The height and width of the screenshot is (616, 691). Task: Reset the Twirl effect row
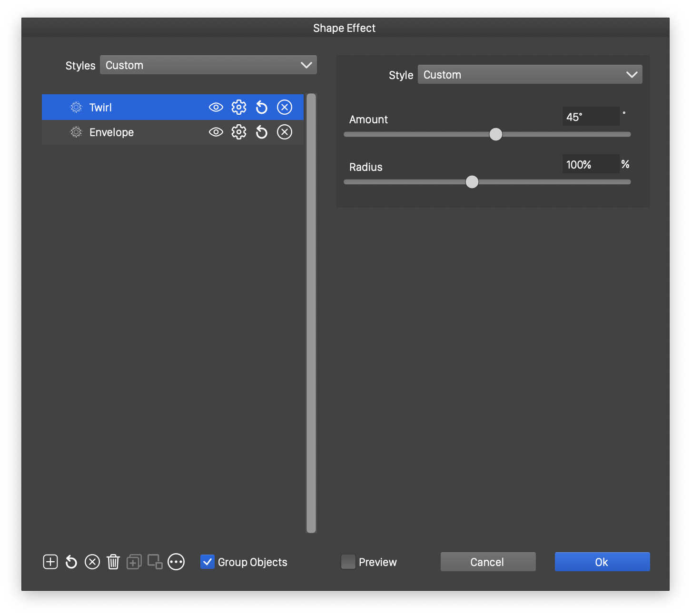tap(261, 107)
